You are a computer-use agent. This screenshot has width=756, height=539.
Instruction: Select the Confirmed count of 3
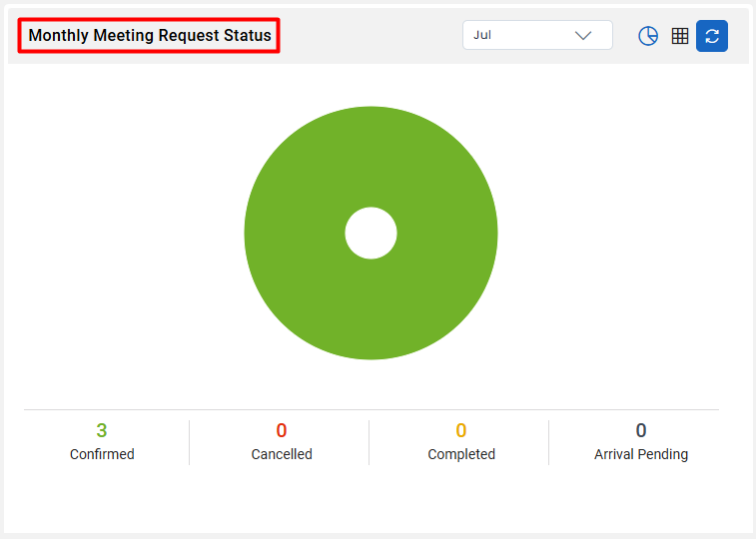coord(101,430)
